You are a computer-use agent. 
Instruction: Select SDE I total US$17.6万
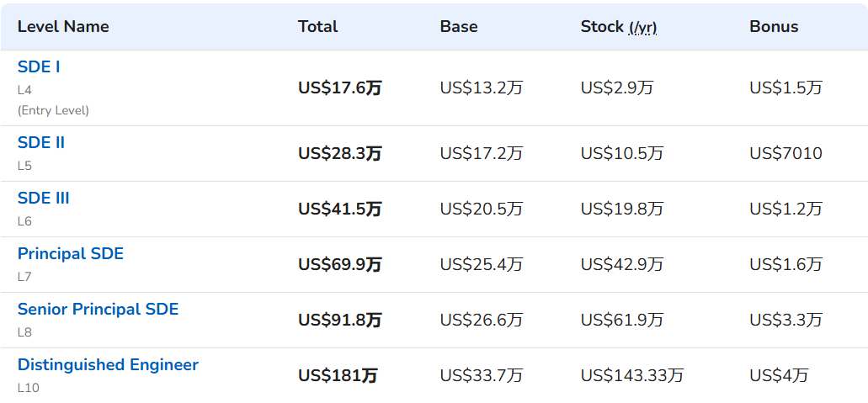(x=340, y=87)
